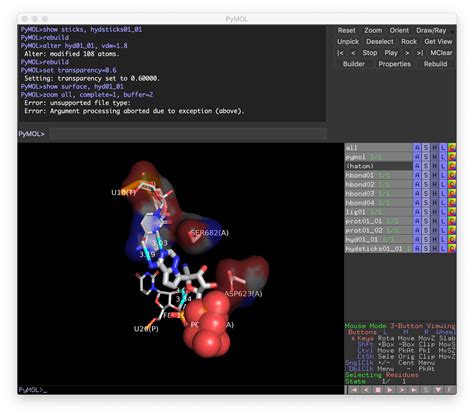
Task: Click the F fullscreen icon in bottom bar
Action: tap(450, 390)
